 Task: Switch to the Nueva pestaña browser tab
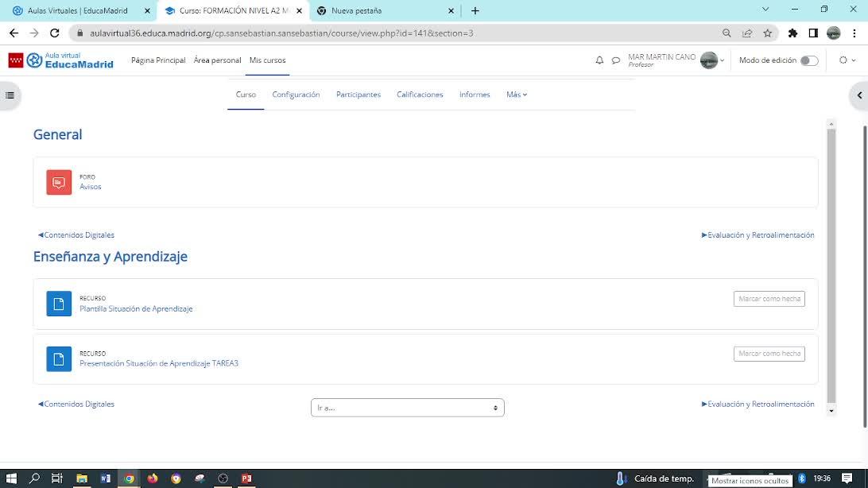click(356, 10)
